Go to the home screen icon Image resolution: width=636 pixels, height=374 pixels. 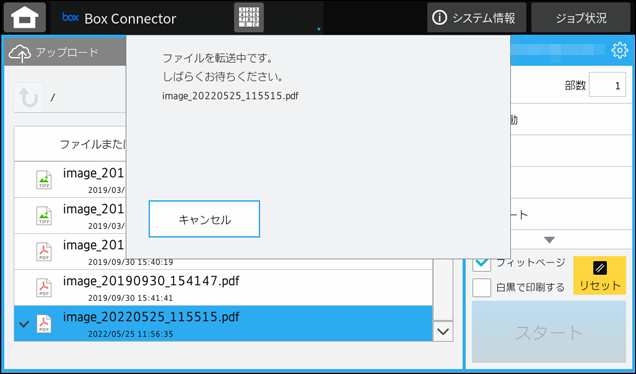25,17
